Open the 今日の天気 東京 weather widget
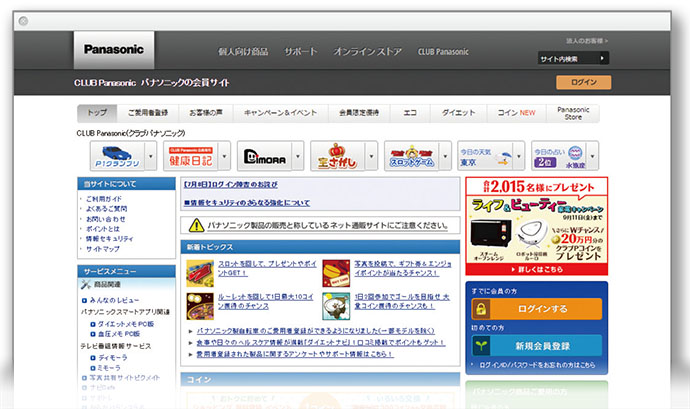 pyautogui.click(x=485, y=156)
